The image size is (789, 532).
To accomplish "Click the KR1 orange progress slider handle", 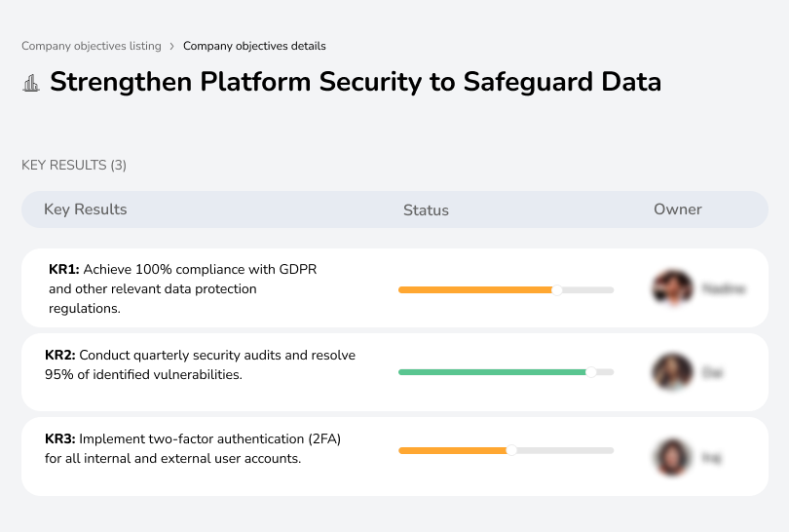I will point(556,290).
